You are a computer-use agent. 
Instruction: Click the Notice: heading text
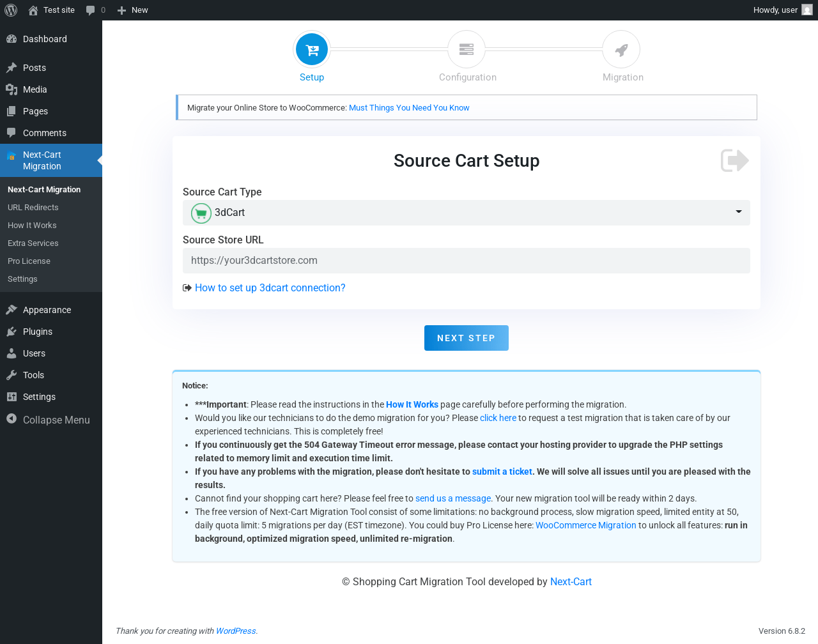(195, 386)
